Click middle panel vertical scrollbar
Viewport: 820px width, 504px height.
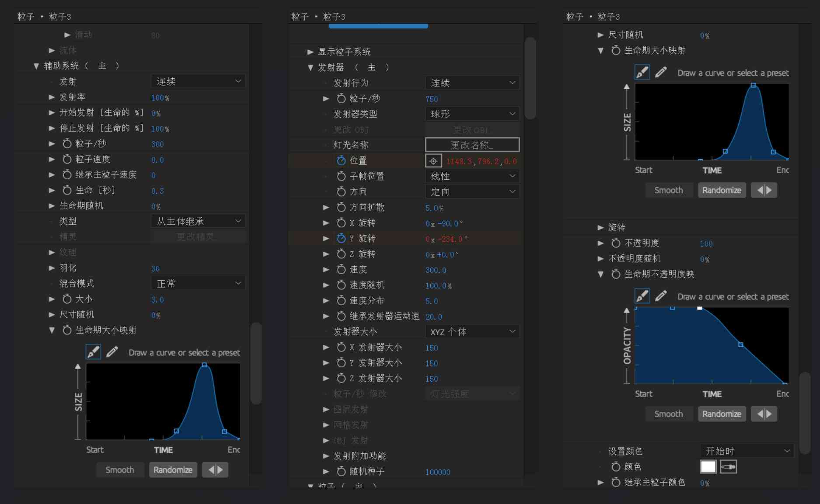(x=530, y=78)
